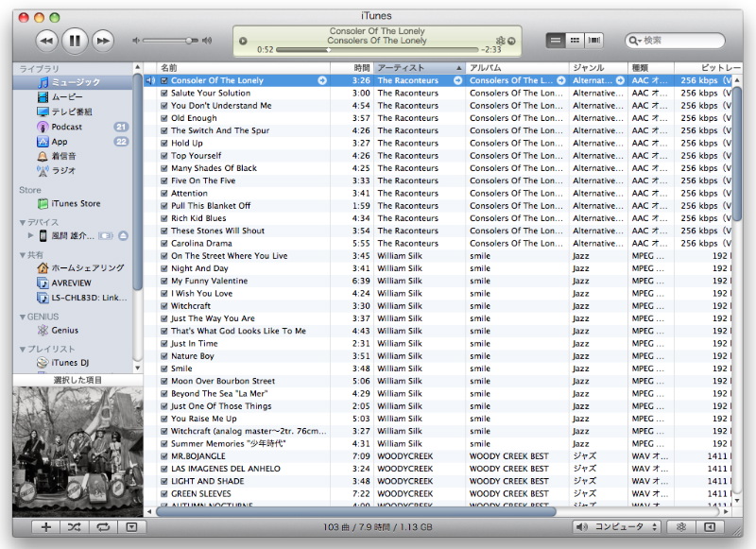Skip to the next track
This screenshot has width=756, height=549.
coord(103,41)
